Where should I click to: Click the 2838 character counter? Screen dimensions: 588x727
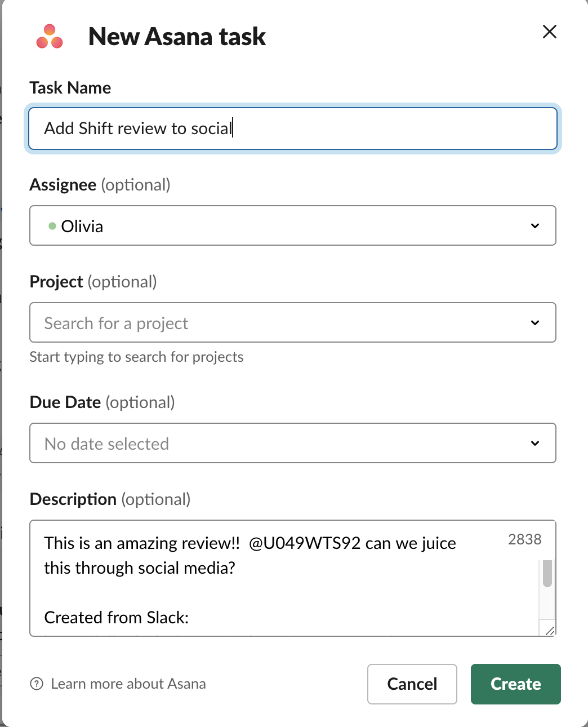point(524,539)
